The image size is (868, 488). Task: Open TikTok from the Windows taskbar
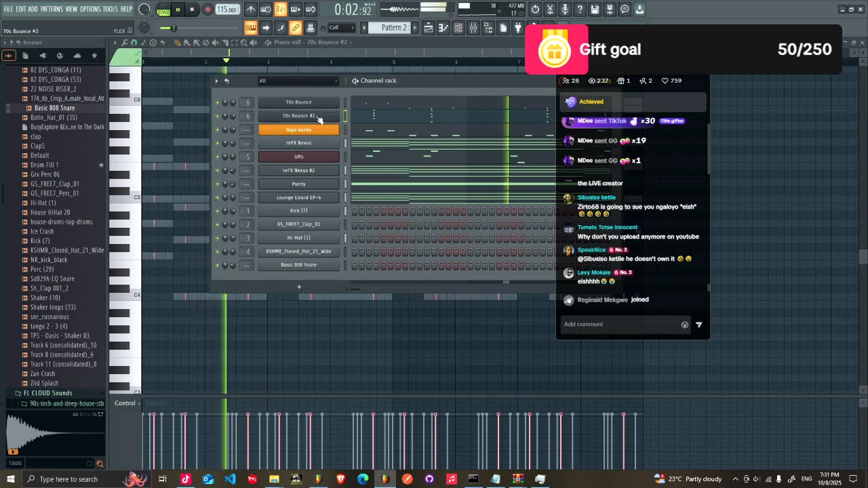tap(186, 479)
